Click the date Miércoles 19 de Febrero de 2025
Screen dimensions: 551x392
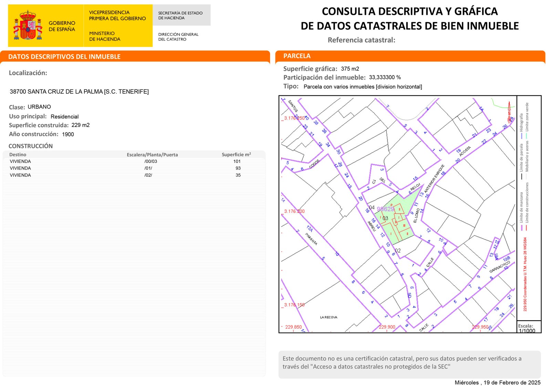click(497, 383)
